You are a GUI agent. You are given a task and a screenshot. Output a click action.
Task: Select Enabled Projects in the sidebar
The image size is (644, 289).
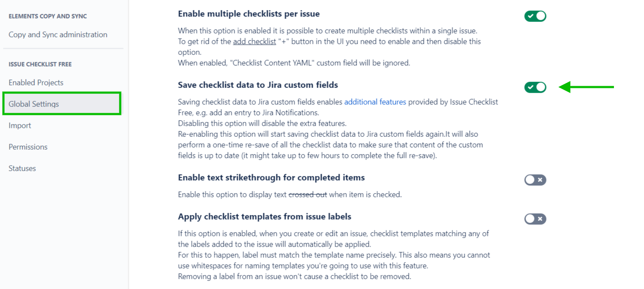36,82
